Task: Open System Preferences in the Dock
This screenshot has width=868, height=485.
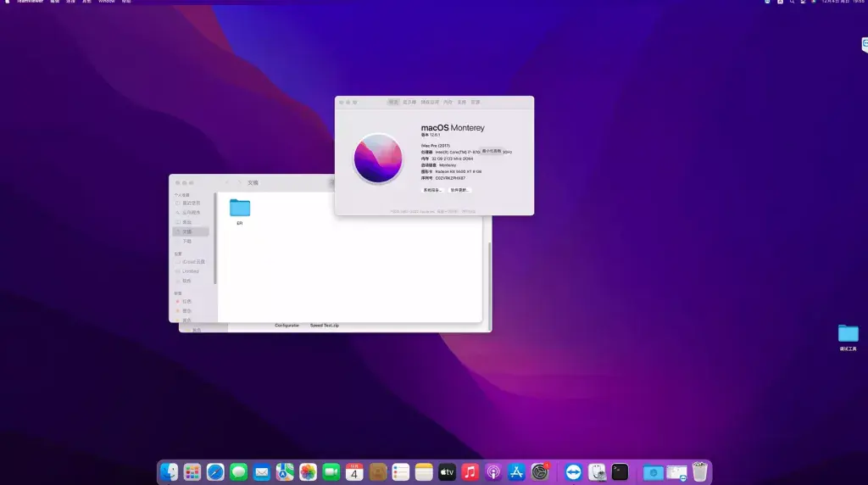Action: (x=540, y=471)
